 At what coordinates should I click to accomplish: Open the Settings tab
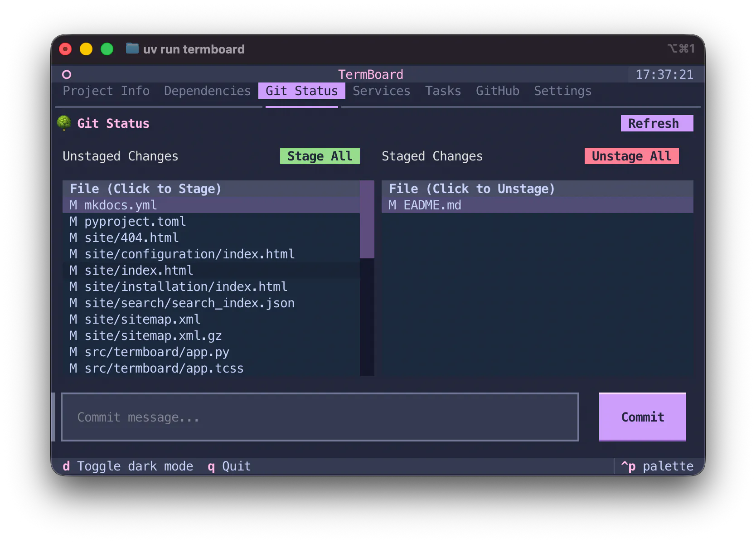(562, 91)
